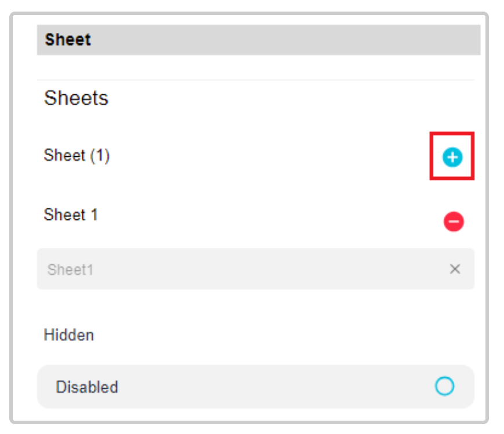This screenshot has width=504, height=434.
Task: Select the Sheet 1 entry label
Action: pyautogui.click(x=71, y=215)
